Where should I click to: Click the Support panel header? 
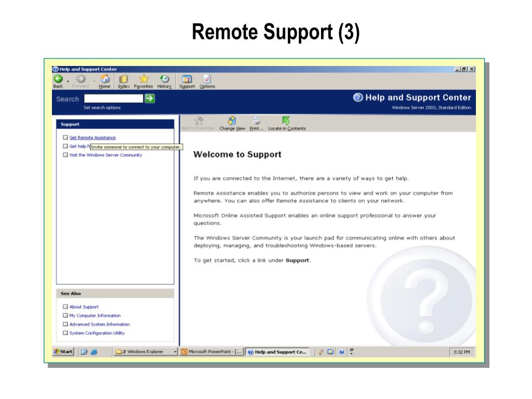coord(115,125)
